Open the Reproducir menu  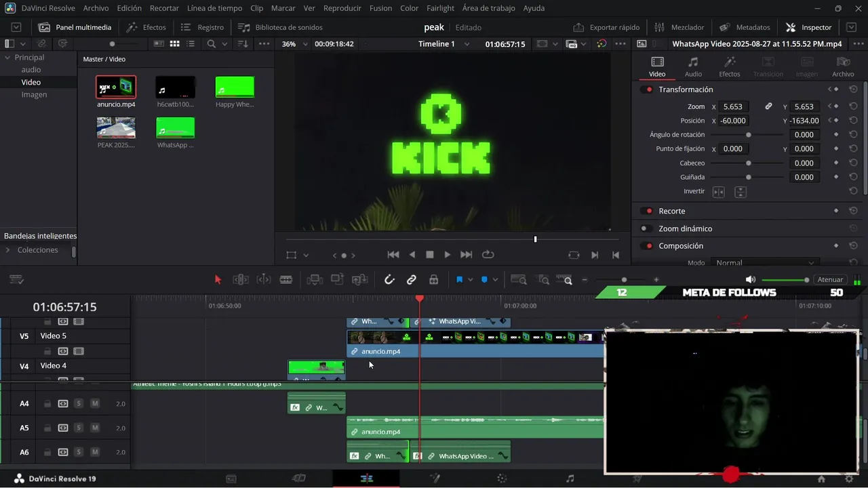(342, 8)
